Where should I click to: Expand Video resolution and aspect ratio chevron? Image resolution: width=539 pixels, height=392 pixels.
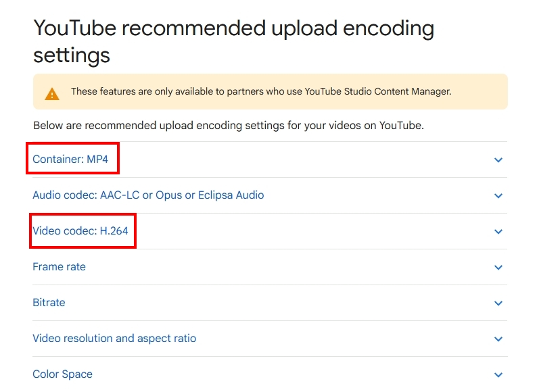coord(498,339)
